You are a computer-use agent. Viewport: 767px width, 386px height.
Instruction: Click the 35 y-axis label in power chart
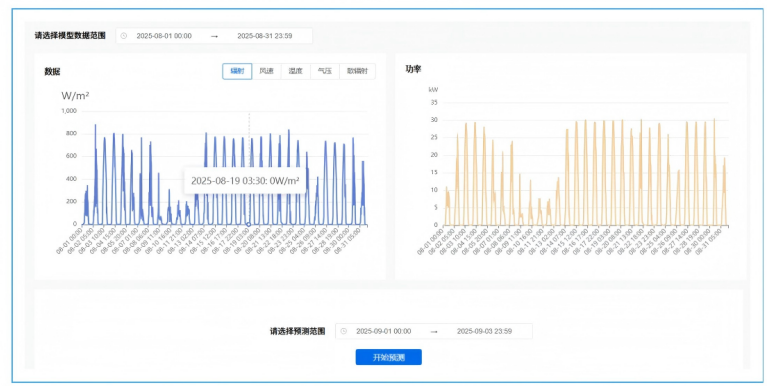point(434,102)
